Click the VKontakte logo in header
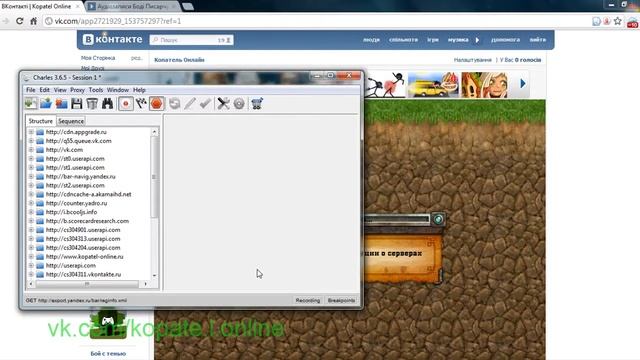Screen dimensions: 640x360 point(112,39)
